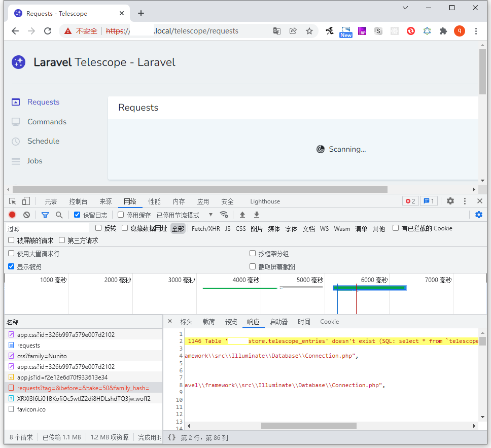Viewport: 491px width, 448px height.
Task: Open the Chrome three-dot browser menu
Action: click(x=476, y=31)
